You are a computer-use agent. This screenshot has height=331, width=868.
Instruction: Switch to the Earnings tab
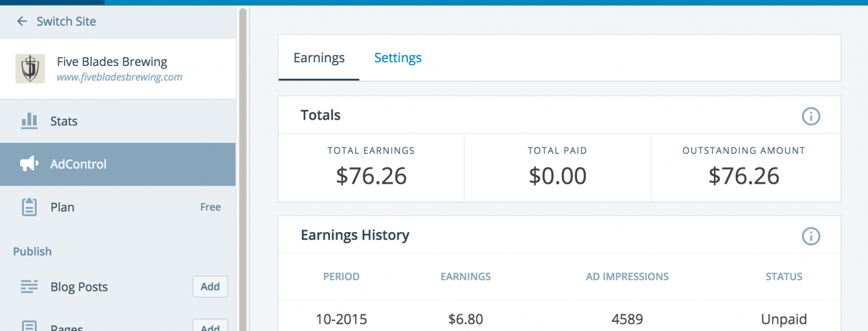319,58
